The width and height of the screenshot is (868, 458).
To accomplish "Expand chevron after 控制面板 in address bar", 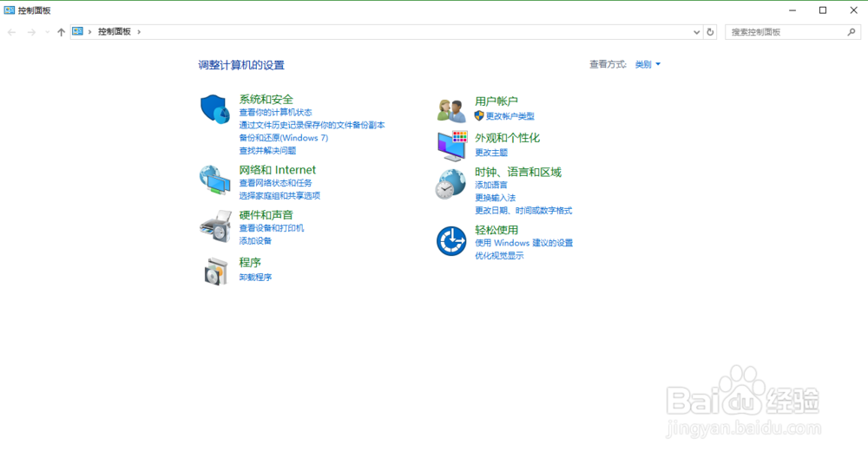I will point(139,32).
